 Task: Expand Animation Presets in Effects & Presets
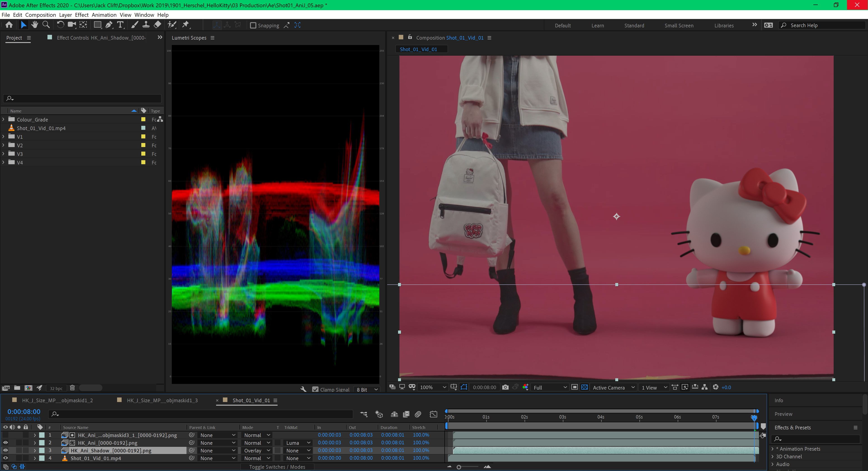(x=773, y=448)
